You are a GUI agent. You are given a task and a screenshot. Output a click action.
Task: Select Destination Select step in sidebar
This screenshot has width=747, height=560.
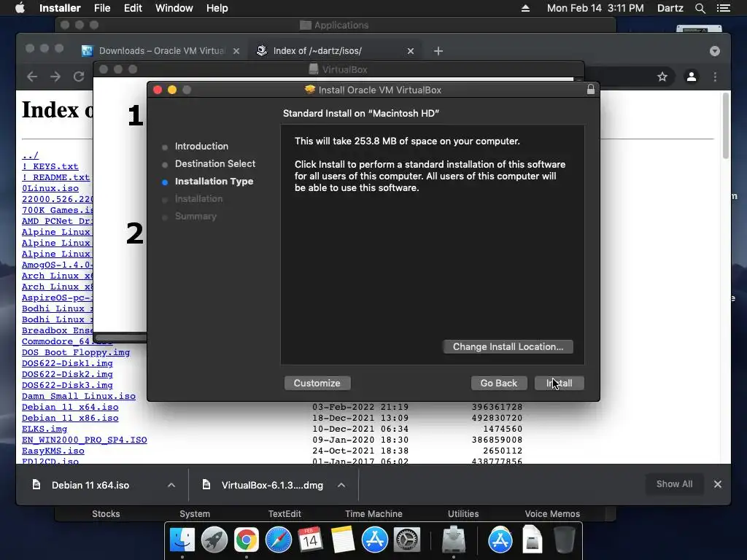(215, 164)
